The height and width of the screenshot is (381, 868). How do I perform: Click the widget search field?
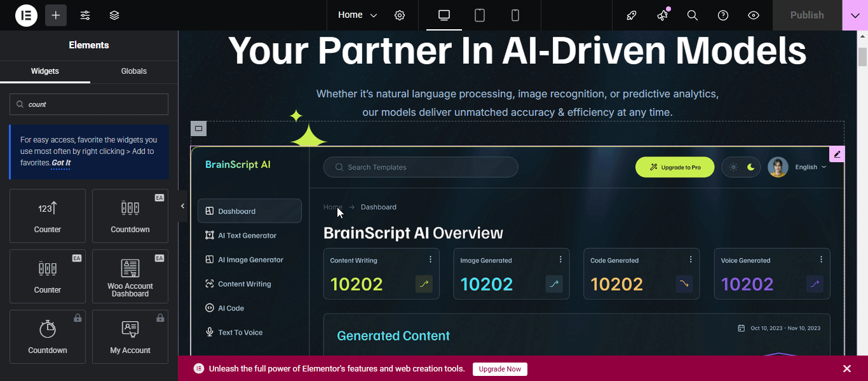[x=89, y=104]
